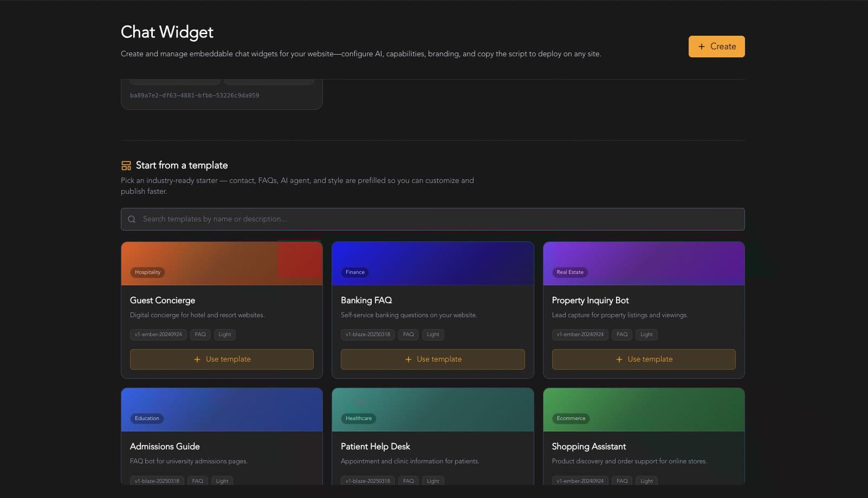Click the Hospitality category badge
This screenshot has height=498, width=868.
147,272
